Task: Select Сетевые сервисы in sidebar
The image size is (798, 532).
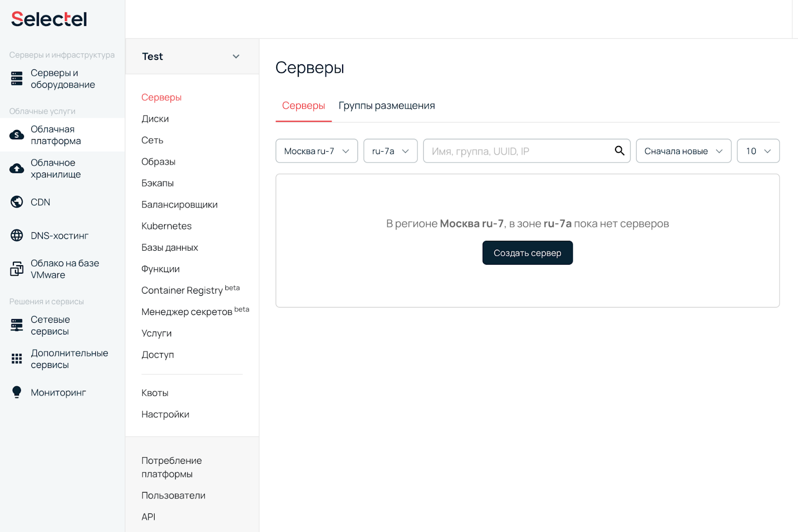Action: point(62,325)
